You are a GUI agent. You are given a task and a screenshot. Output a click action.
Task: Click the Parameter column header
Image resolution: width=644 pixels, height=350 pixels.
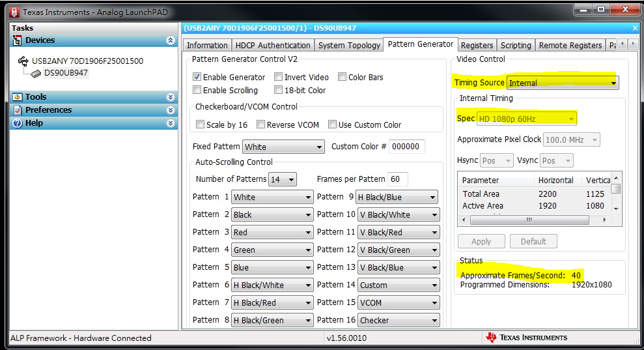tap(497, 180)
